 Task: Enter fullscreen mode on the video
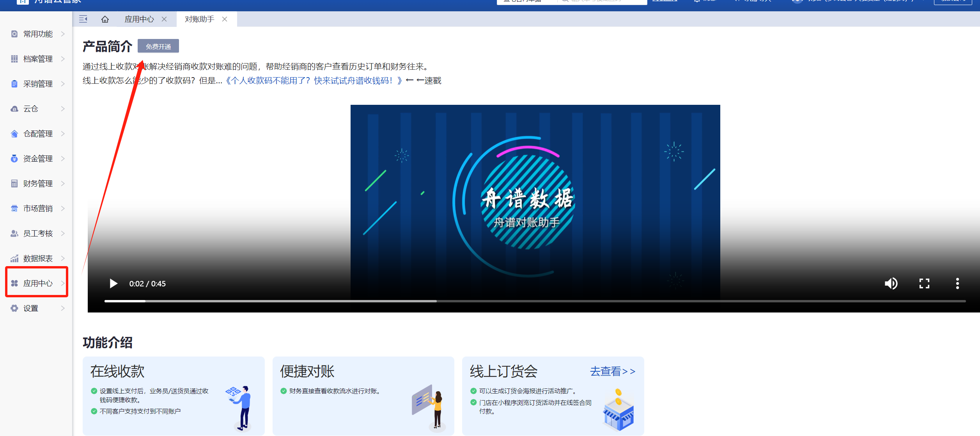924,283
